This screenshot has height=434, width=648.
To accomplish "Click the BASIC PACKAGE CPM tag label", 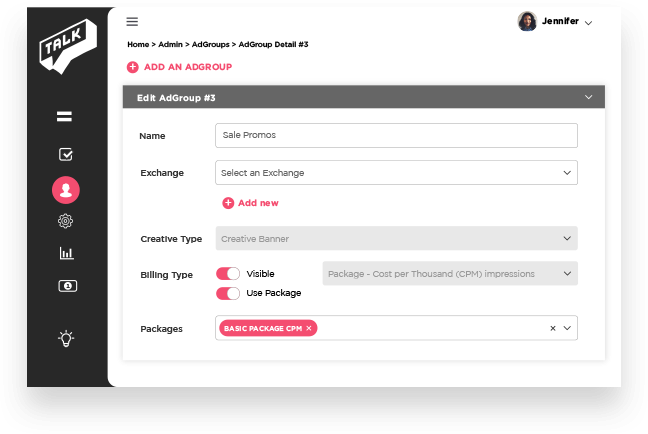I will tap(263, 328).
